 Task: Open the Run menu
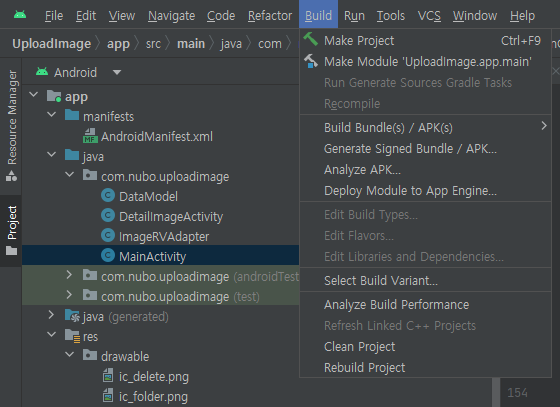tap(354, 16)
